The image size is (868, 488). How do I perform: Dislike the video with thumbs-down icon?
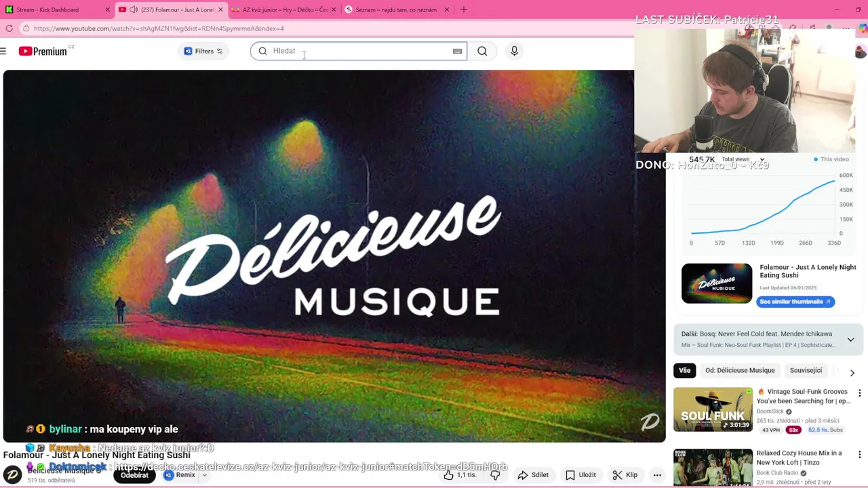pyautogui.click(x=496, y=475)
